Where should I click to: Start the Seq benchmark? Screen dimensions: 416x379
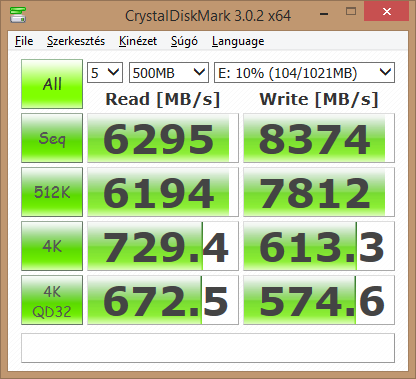point(52,138)
